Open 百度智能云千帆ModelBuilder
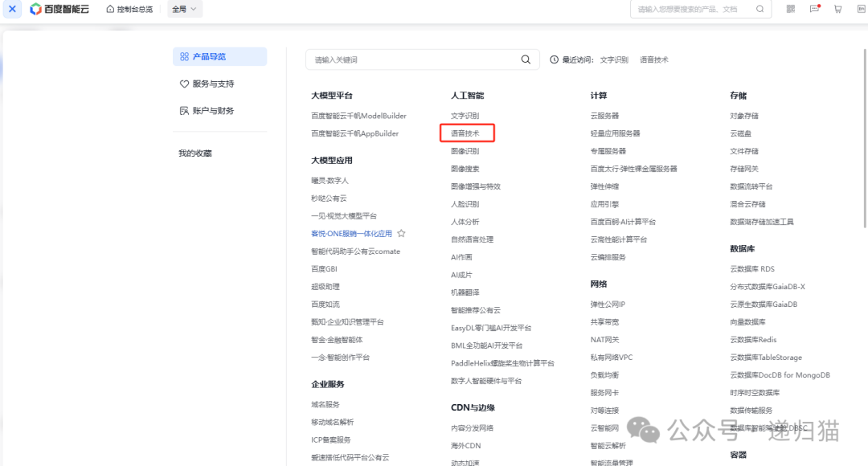The width and height of the screenshot is (868, 466). (x=358, y=116)
